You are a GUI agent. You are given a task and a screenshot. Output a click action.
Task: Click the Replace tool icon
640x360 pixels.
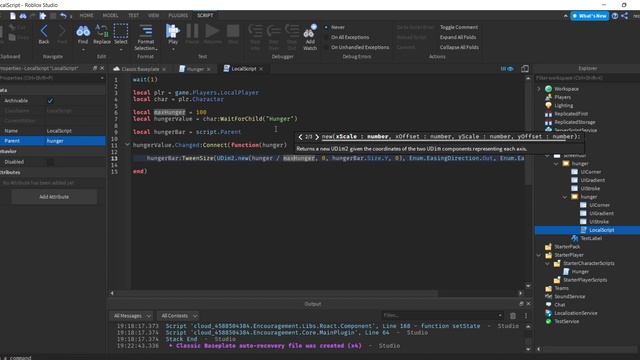pyautogui.click(x=102, y=31)
